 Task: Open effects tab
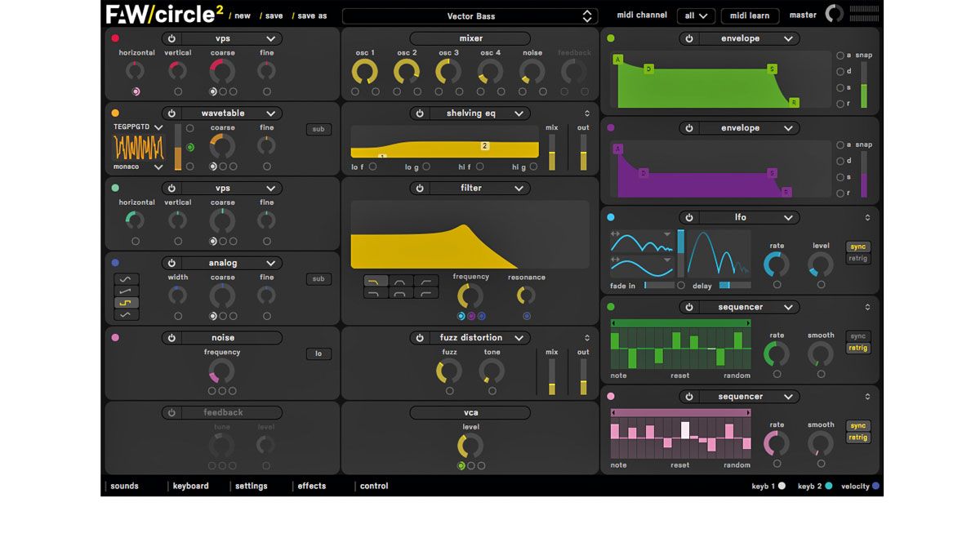pyautogui.click(x=312, y=487)
